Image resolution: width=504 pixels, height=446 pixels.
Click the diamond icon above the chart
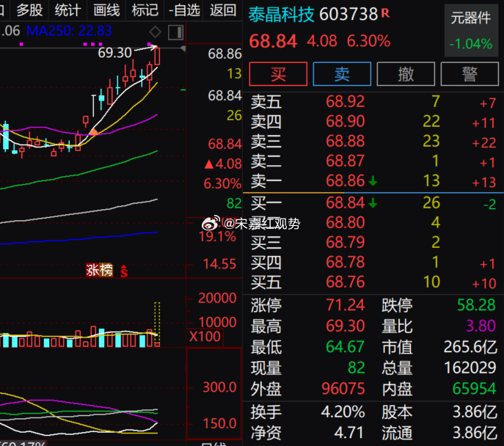click(x=156, y=32)
